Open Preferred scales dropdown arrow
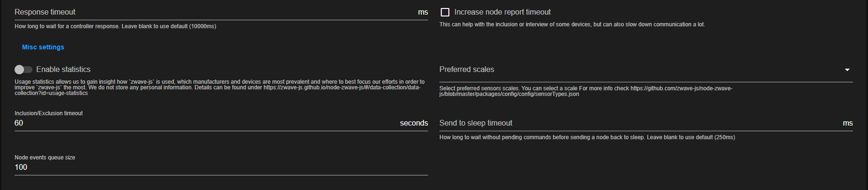The height and width of the screenshot is (190, 868). (847, 70)
